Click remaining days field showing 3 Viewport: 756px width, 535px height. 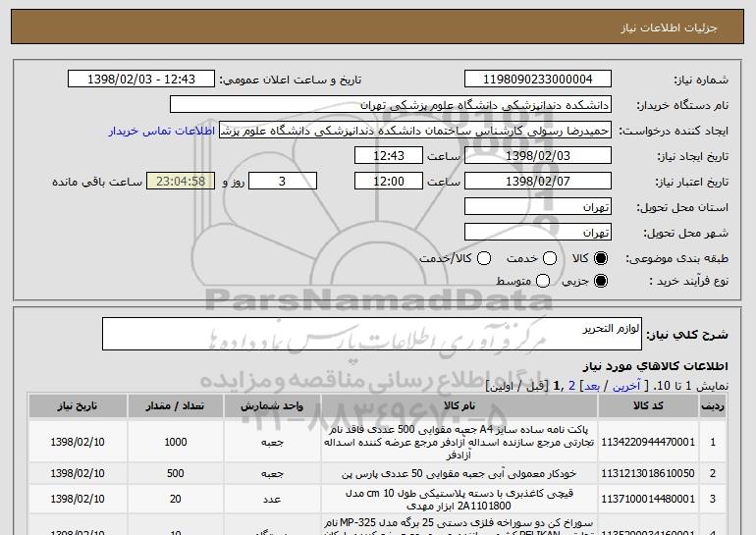pyautogui.click(x=283, y=182)
